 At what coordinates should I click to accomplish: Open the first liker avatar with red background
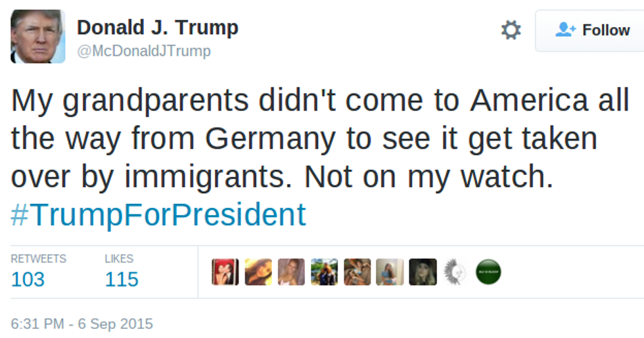225,272
